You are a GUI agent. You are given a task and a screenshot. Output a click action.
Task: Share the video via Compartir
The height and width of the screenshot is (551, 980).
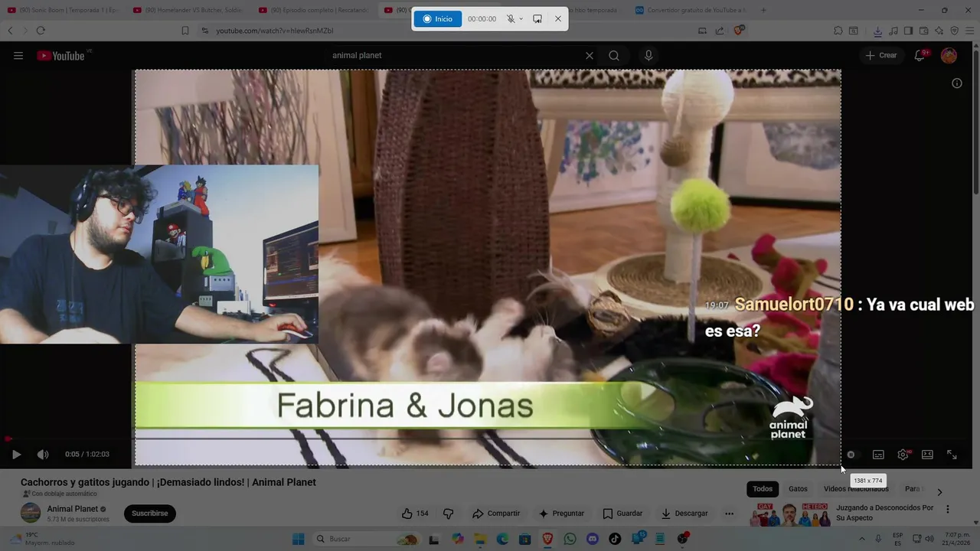coord(496,514)
